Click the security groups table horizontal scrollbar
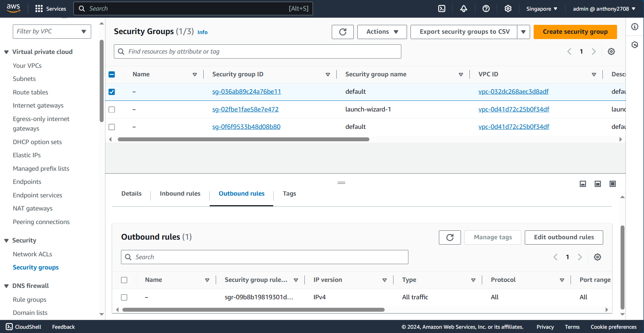Image resolution: width=644 pixels, height=333 pixels. pyautogui.click(x=243, y=140)
